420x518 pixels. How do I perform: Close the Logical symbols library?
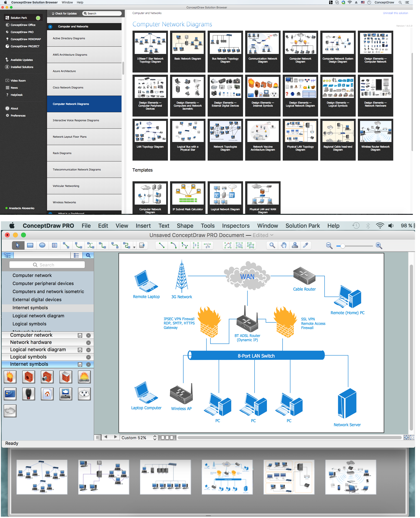[x=88, y=357]
